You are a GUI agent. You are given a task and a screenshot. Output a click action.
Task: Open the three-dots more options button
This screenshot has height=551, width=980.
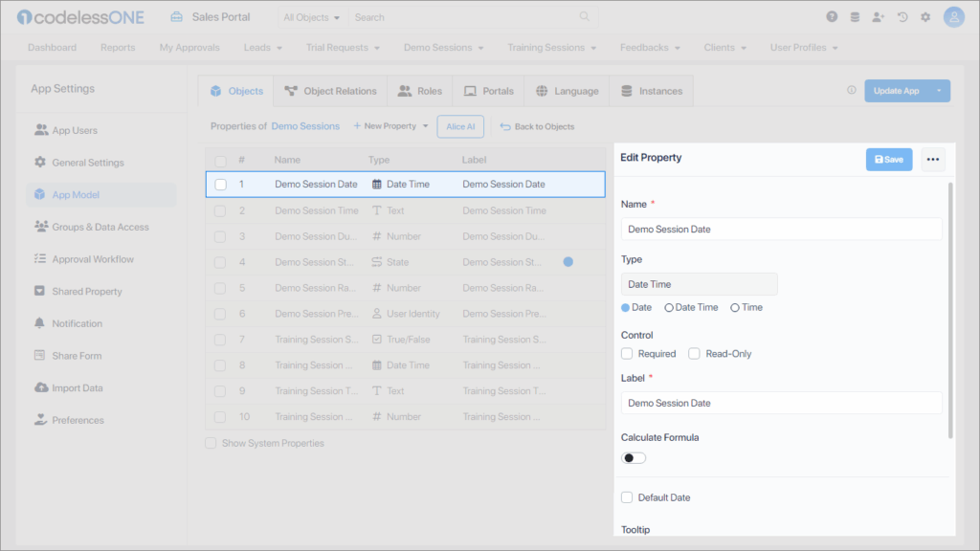(x=932, y=160)
